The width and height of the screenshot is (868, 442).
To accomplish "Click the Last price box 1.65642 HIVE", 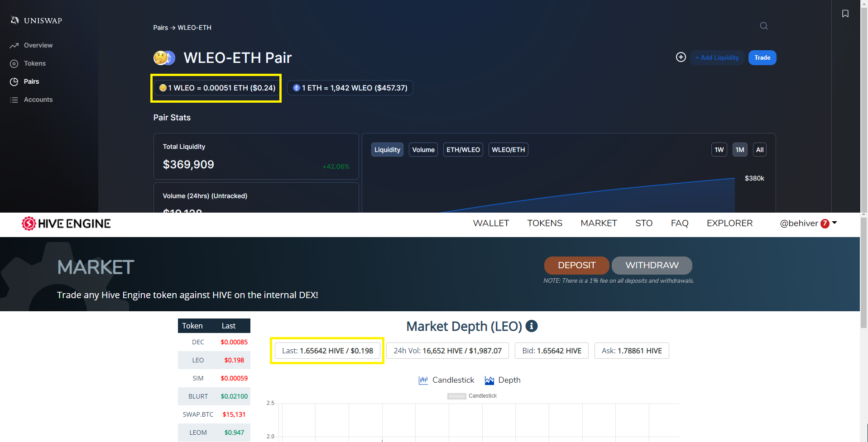I will [327, 351].
